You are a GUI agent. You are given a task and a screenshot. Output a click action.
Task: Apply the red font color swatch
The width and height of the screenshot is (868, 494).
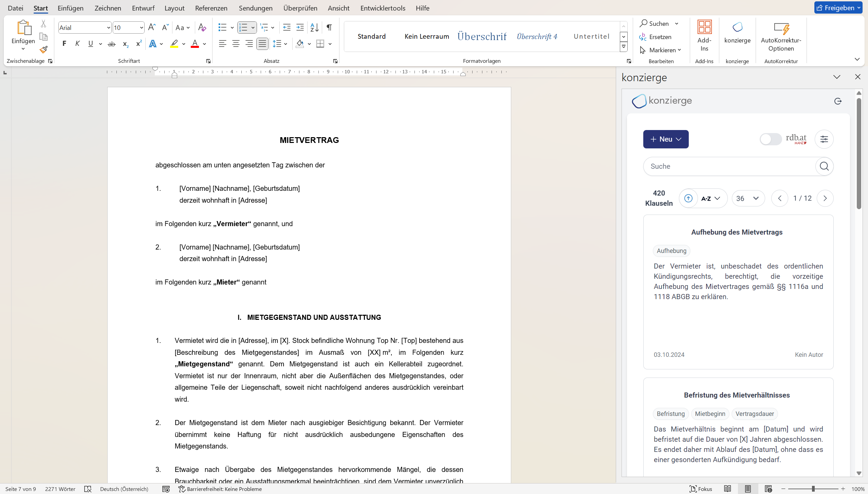coord(195,44)
